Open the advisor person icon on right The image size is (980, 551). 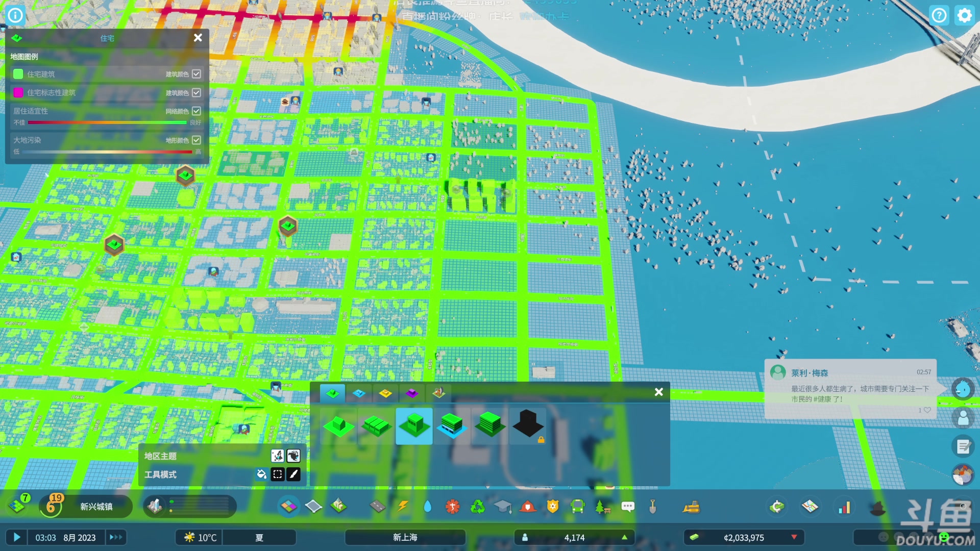(x=963, y=418)
